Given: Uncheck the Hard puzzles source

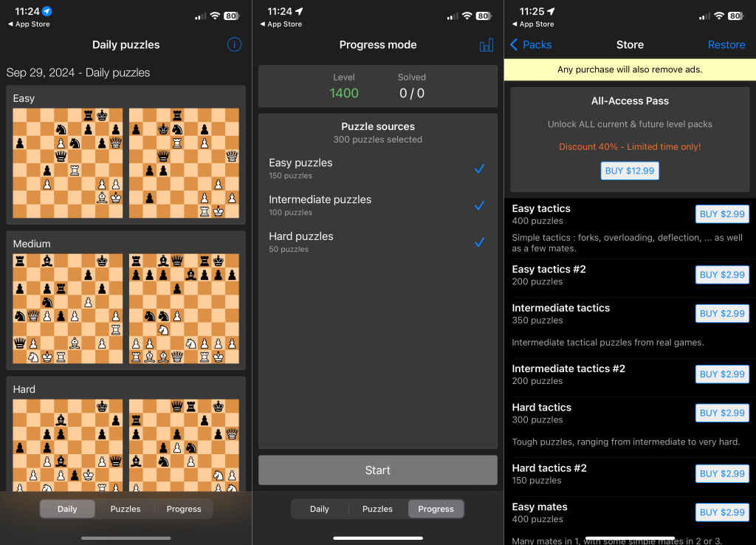Looking at the screenshot, I should 480,241.
